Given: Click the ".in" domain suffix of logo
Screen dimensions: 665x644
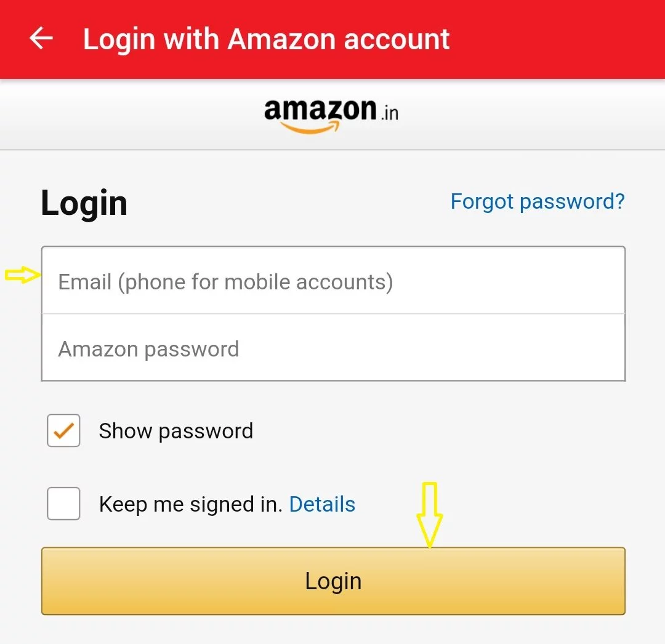Looking at the screenshot, I should pos(389,113).
